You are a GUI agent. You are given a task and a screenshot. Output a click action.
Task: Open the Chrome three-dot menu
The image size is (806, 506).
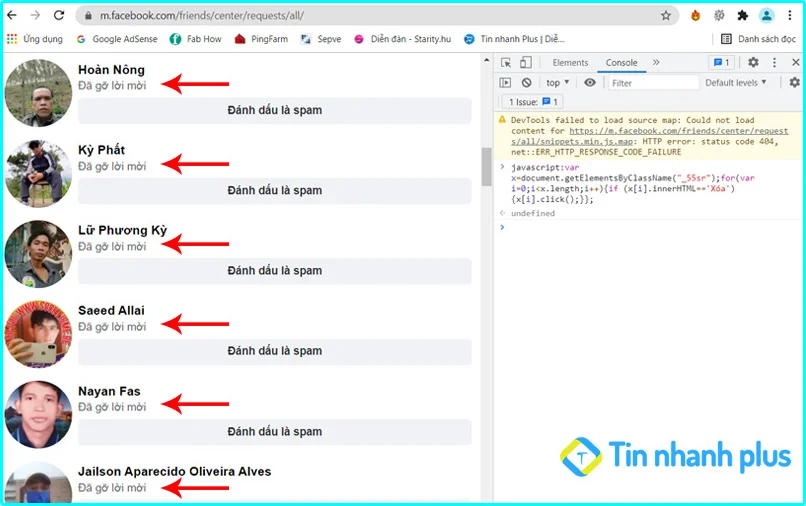tap(790, 15)
